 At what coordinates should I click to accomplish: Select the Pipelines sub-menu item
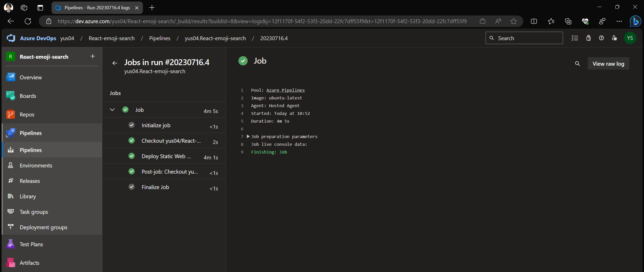click(52, 150)
